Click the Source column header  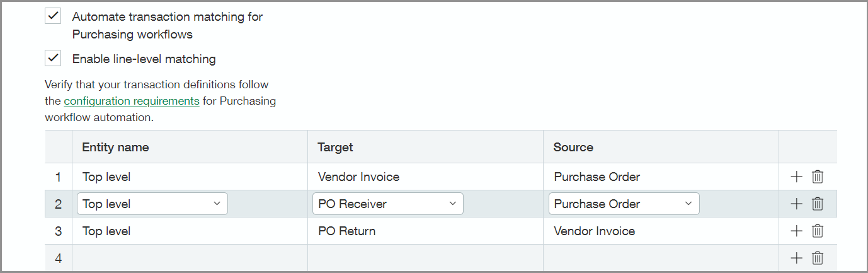(573, 147)
